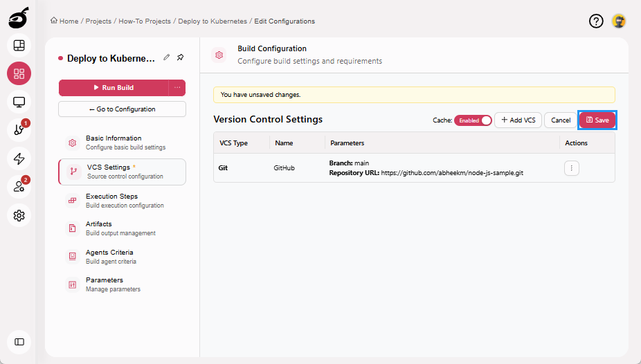Open the help question mark icon
The image size is (641, 364).
(596, 21)
